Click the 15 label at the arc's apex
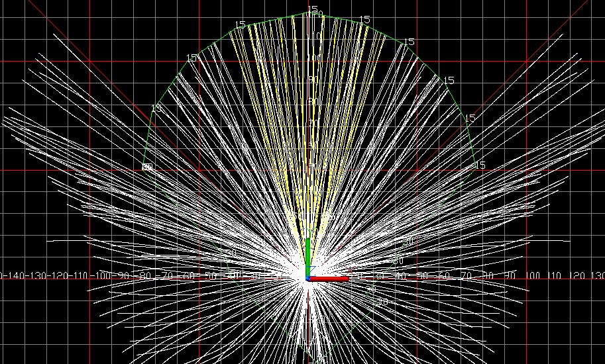Screen dimensions: 605x364 point(312,10)
